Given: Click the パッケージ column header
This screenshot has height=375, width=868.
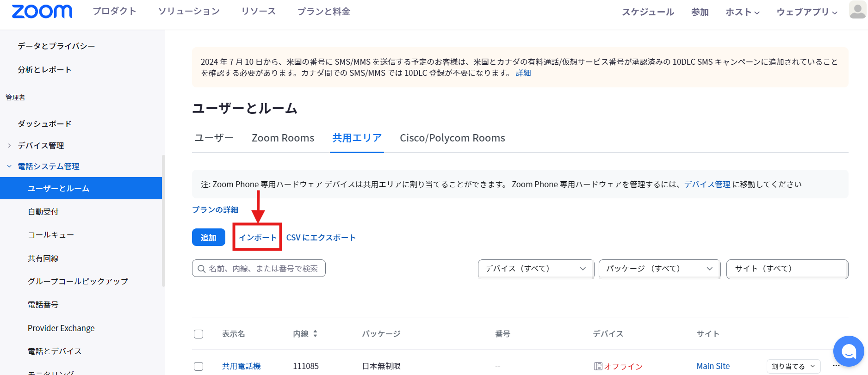Looking at the screenshot, I should click(381, 333).
